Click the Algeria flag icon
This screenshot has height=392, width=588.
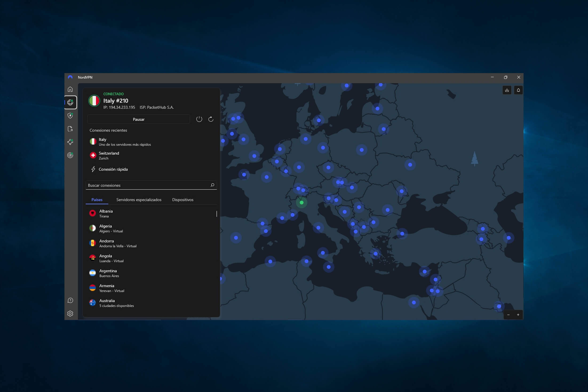92,228
